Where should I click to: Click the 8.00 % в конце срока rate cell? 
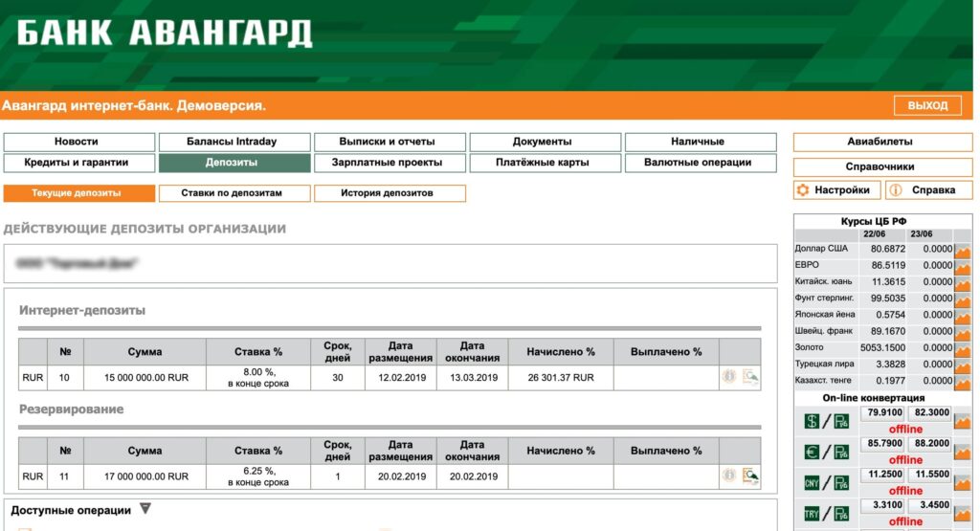258,378
